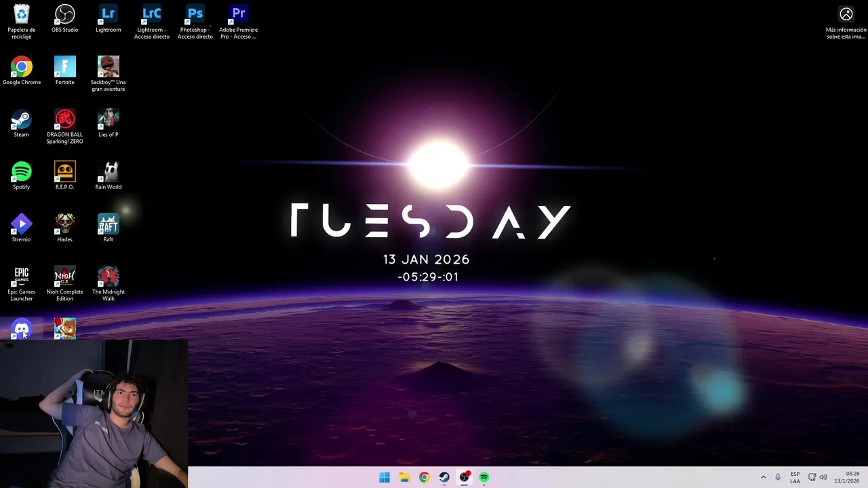Select the Lightroom desktop shortcut
This screenshot has height=488, width=868.
(x=108, y=19)
